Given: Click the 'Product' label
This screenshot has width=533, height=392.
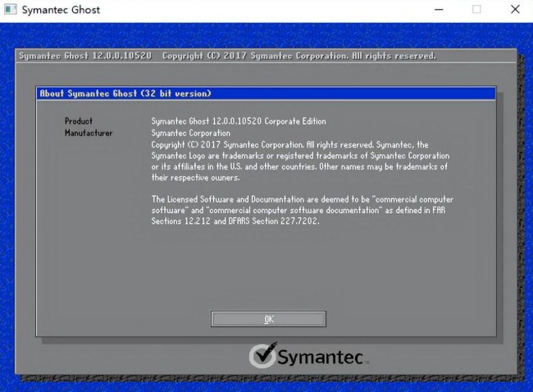Looking at the screenshot, I should tap(79, 121).
